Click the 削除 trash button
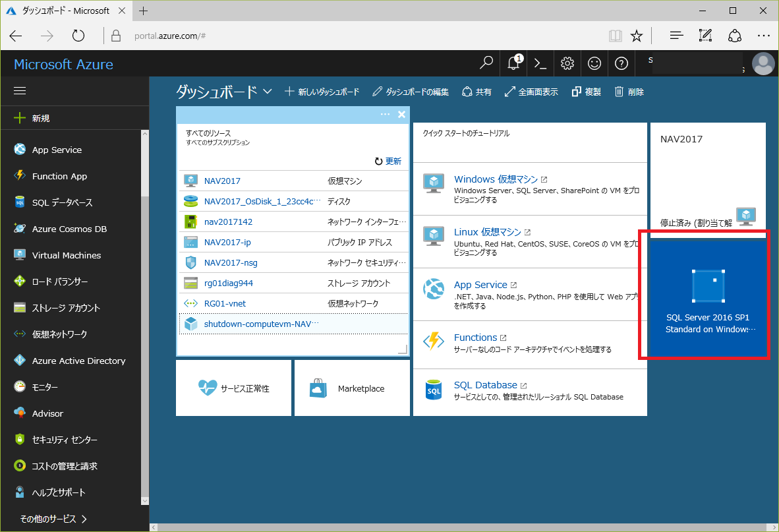 [629, 92]
